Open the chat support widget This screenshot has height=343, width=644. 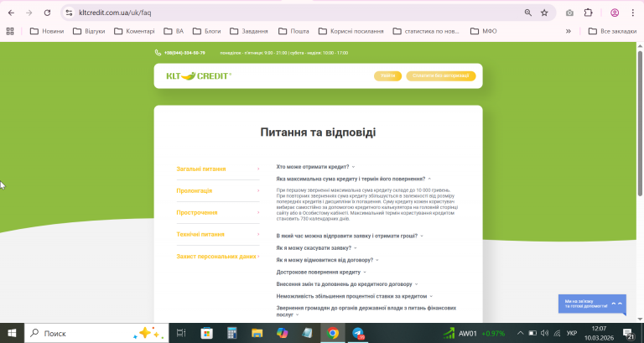pos(592,304)
